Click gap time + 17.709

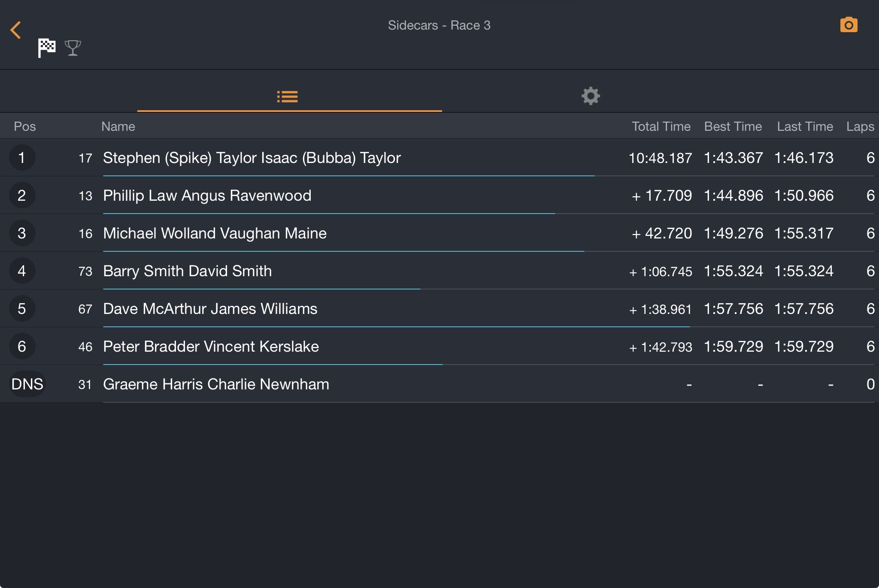coord(661,196)
